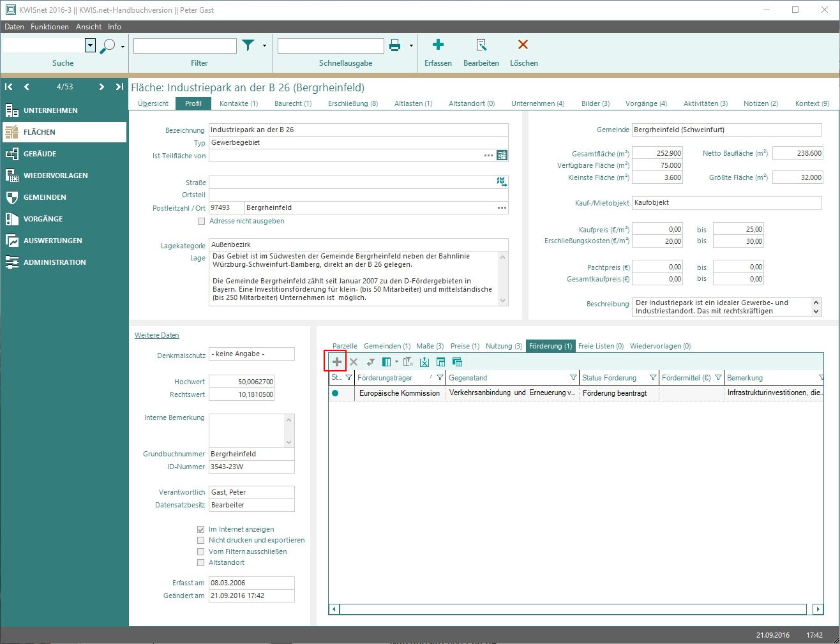
Task: Open column chooser icon in Förderung toolbar
Action: coord(386,362)
